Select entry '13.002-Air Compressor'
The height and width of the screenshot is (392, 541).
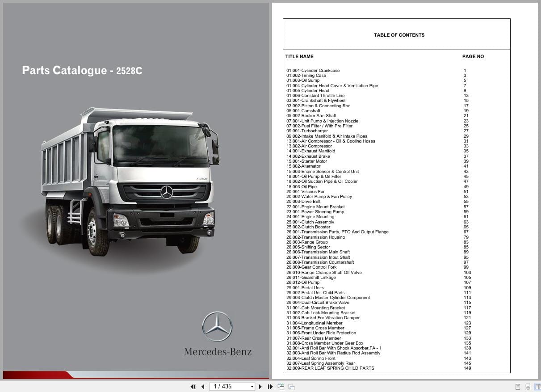[x=309, y=146]
